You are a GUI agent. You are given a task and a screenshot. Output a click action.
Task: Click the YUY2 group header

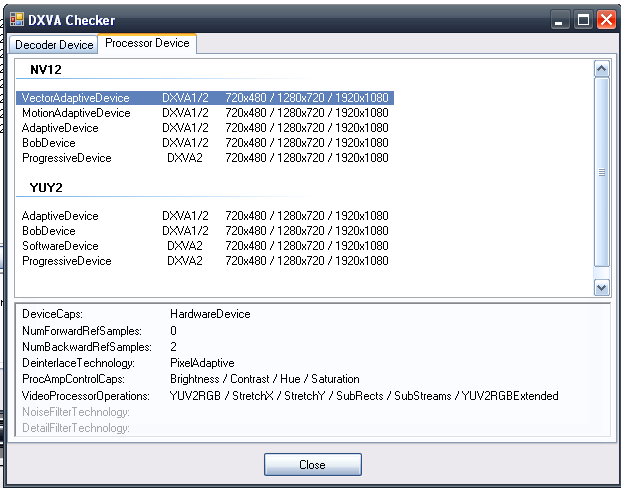point(46,188)
